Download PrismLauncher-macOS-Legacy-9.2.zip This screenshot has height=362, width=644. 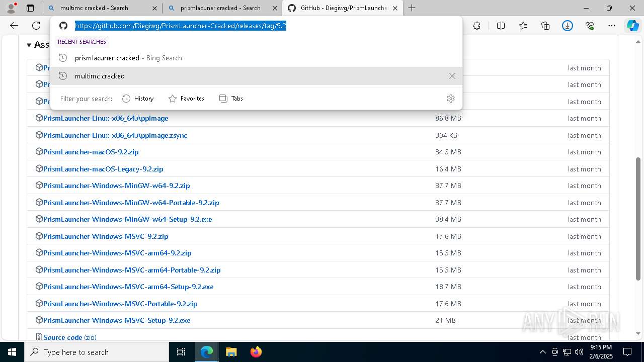(103, 169)
